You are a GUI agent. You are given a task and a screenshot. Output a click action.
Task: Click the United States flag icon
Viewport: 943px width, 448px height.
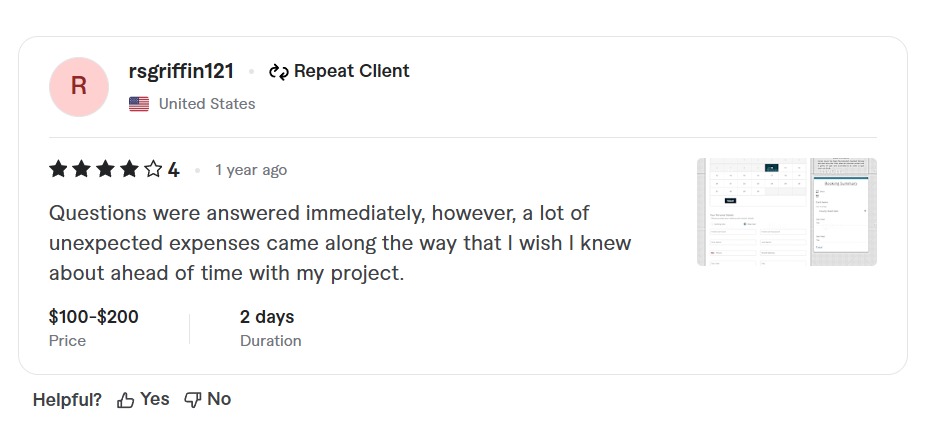tap(139, 104)
